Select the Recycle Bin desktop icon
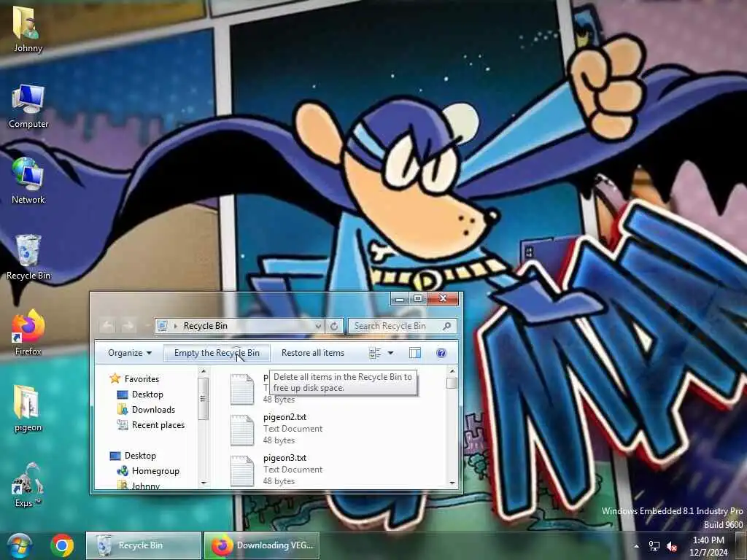Image resolution: width=747 pixels, height=560 pixels. click(28, 257)
